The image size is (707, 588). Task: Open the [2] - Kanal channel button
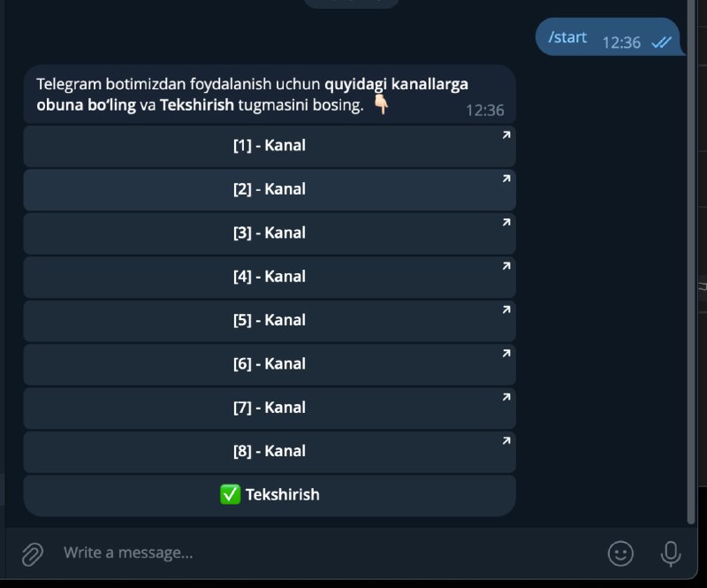[x=270, y=190]
